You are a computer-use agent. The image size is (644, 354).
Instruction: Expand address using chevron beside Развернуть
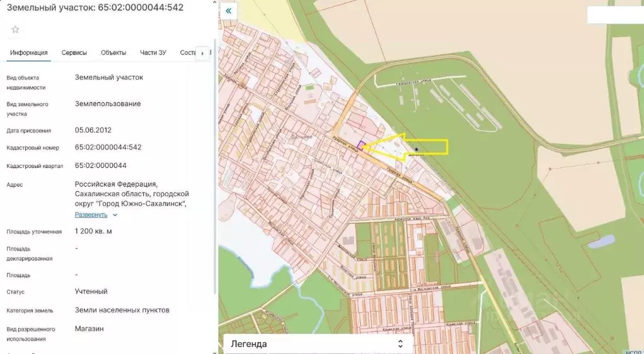click(115, 215)
